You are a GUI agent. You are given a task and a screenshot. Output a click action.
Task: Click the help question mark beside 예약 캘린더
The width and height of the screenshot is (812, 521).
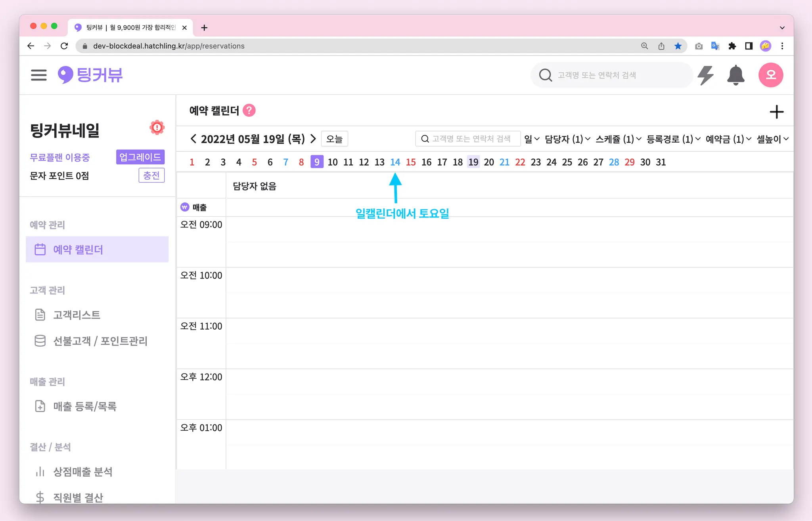[x=249, y=111]
